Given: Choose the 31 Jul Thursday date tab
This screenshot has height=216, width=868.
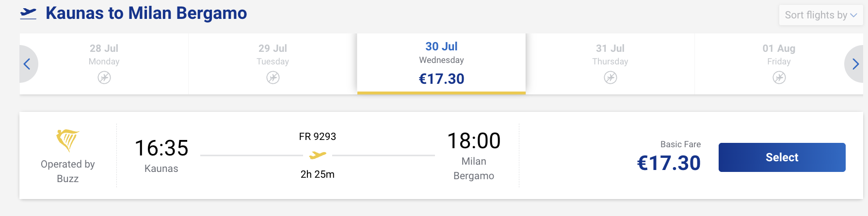Looking at the screenshot, I should [610, 64].
